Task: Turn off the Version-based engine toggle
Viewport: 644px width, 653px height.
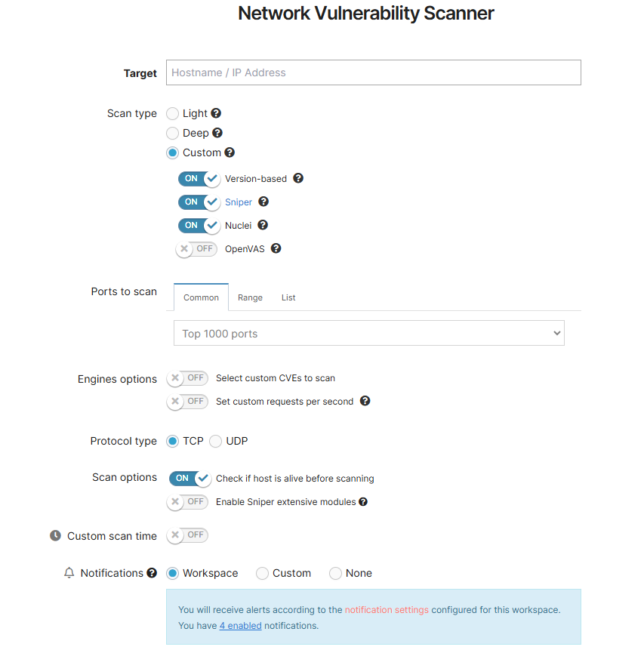Action: pos(199,179)
